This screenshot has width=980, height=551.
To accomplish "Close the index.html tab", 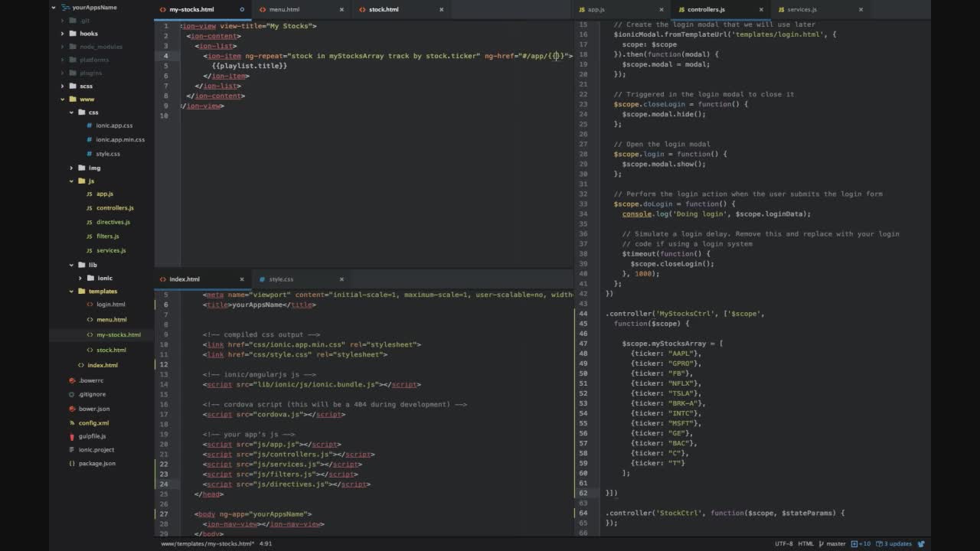I will (242, 279).
